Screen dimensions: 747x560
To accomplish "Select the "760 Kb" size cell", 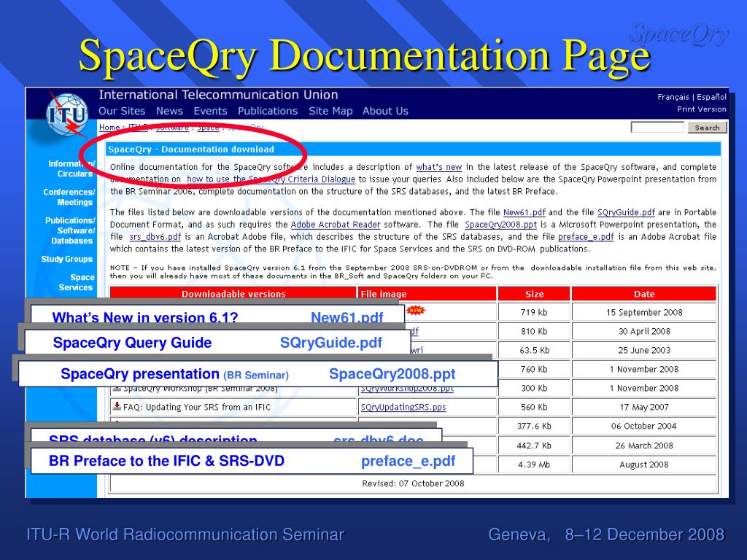I will click(x=534, y=369).
